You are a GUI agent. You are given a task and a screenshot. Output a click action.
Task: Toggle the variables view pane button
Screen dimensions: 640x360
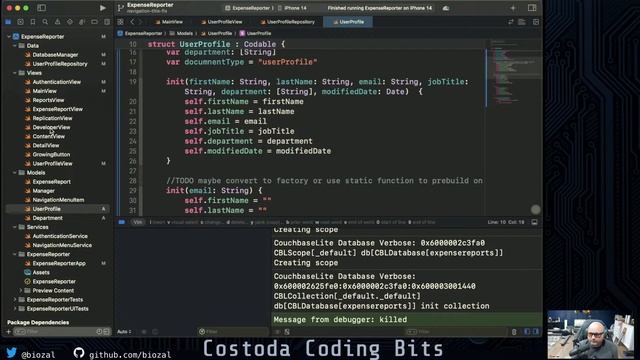(527, 332)
